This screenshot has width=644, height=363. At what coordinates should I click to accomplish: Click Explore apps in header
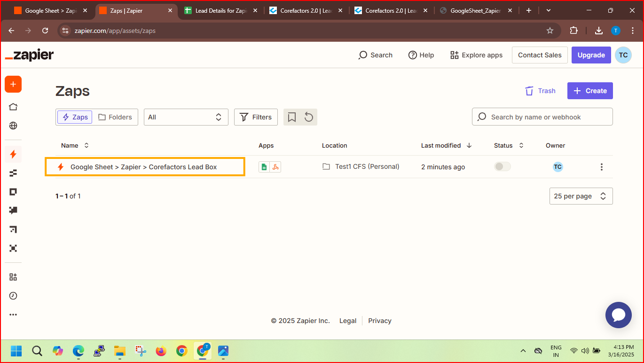pyautogui.click(x=476, y=55)
